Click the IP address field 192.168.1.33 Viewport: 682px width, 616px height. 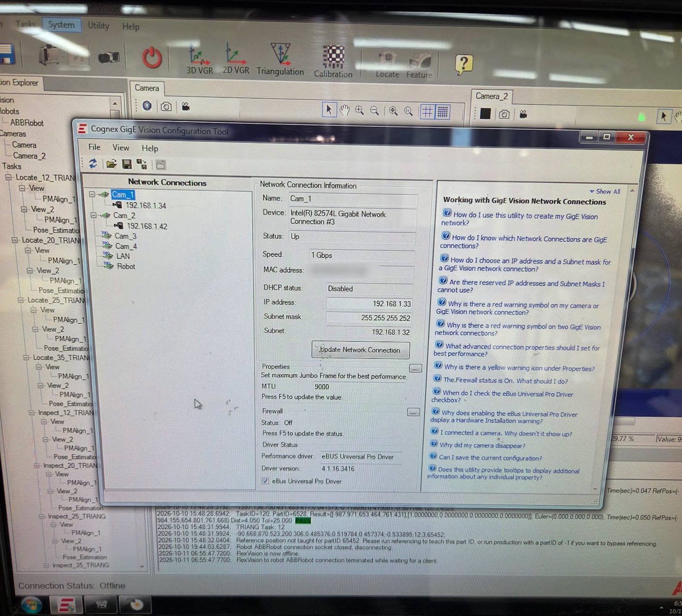(x=370, y=303)
